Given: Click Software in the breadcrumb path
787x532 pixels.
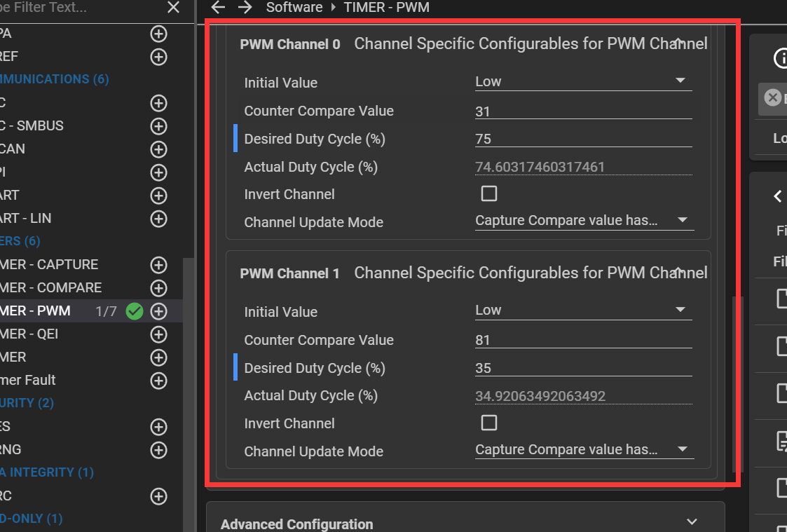Looking at the screenshot, I should 294,8.
